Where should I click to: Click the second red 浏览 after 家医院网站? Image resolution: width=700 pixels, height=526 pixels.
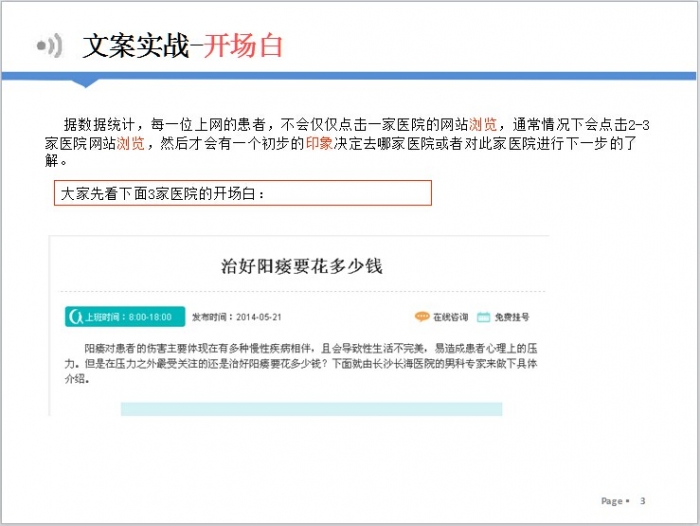(x=130, y=143)
